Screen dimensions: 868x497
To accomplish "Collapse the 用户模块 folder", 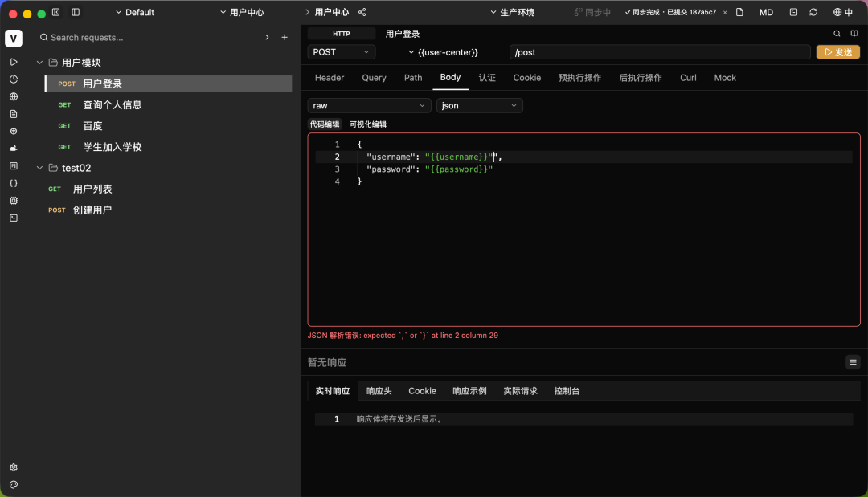I will point(39,63).
